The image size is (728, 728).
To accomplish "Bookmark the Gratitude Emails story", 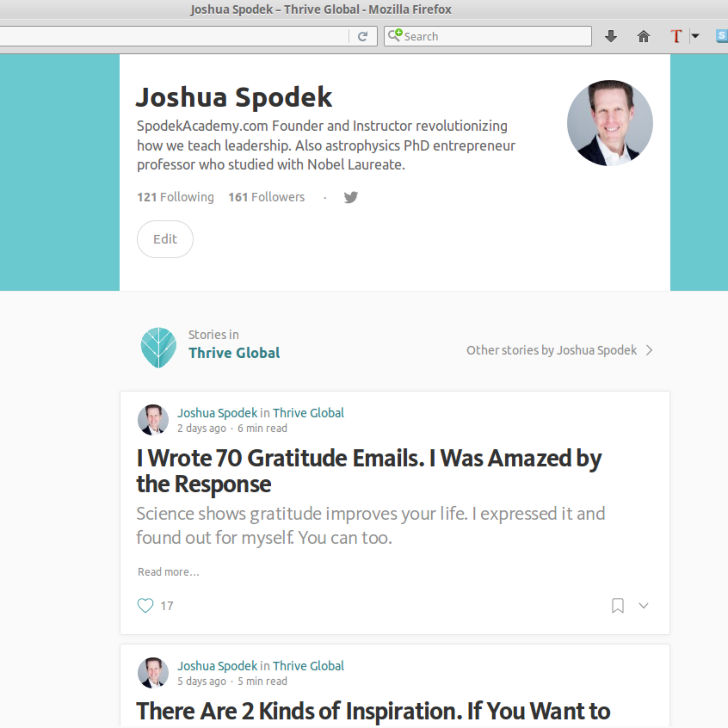I will pos(618,606).
